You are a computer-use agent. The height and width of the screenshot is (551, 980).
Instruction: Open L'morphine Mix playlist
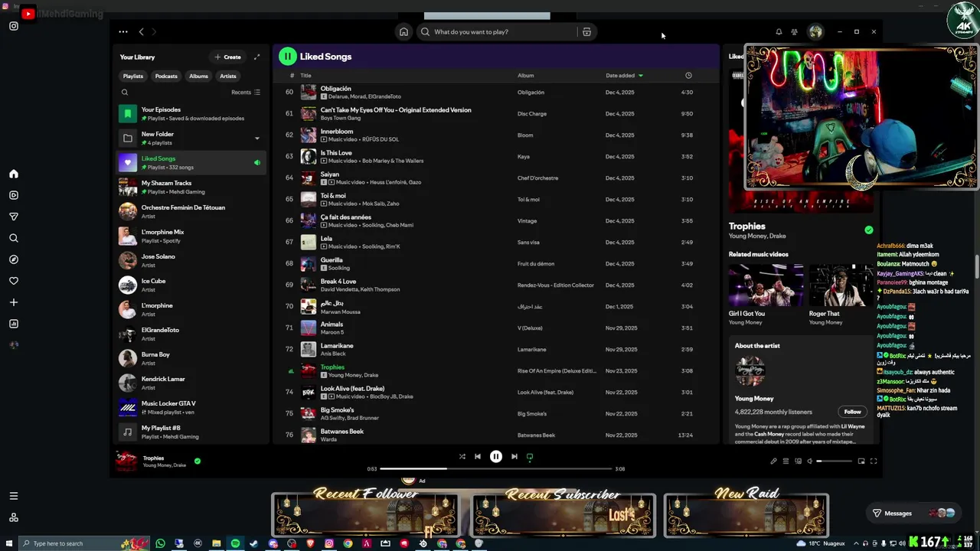[191, 236]
